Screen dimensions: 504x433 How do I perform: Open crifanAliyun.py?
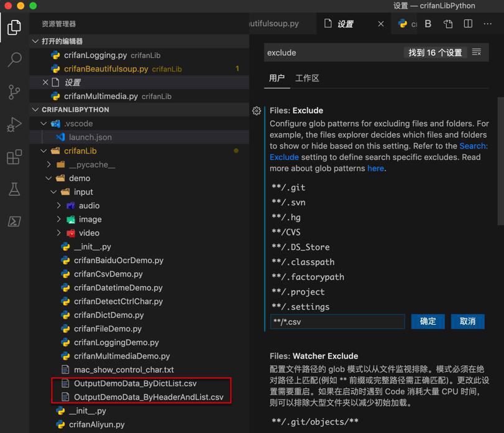point(139,424)
